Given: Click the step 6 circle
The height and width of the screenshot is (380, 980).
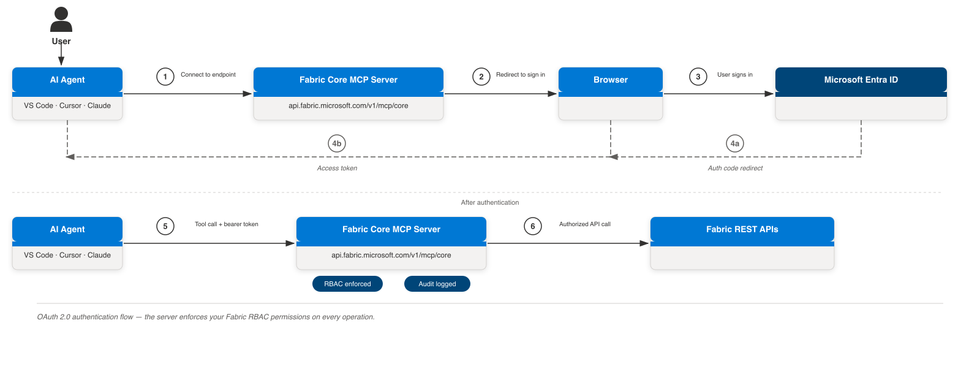Looking at the screenshot, I should coord(533,226).
